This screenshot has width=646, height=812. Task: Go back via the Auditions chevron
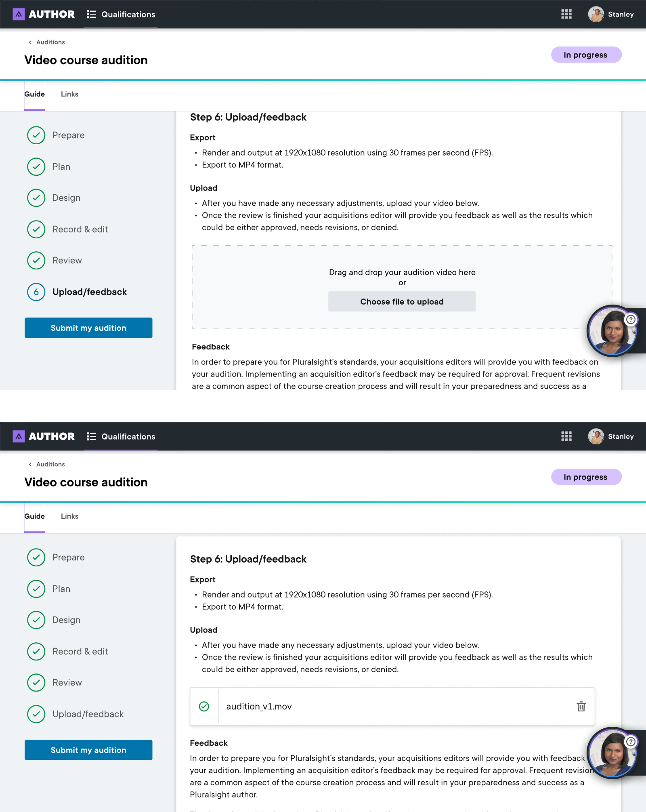[30, 42]
